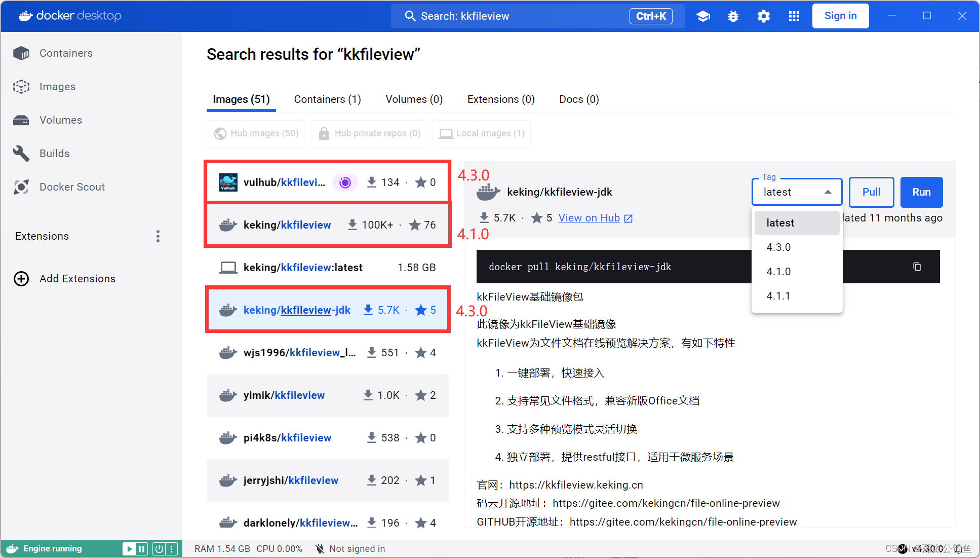This screenshot has height=558, width=980.
Task: Open the Volumes section
Action: point(60,120)
